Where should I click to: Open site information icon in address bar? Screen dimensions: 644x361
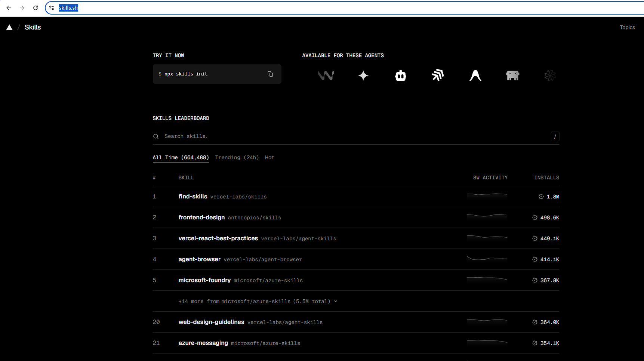[x=52, y=8]
